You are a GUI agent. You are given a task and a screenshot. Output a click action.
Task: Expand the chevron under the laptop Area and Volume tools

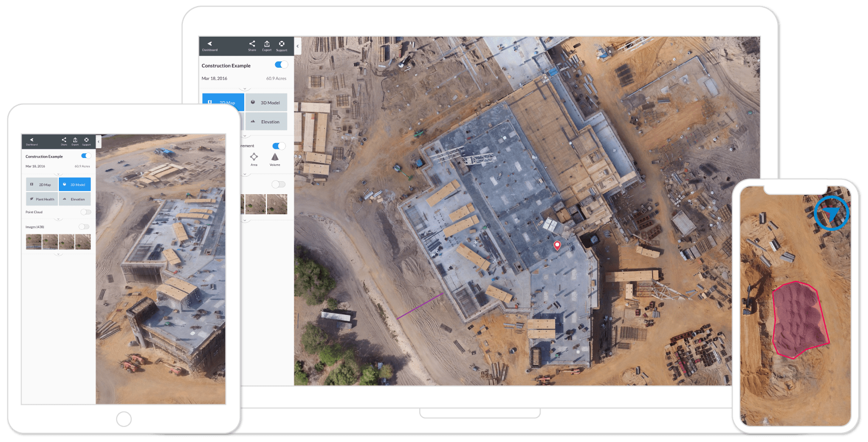245,174
